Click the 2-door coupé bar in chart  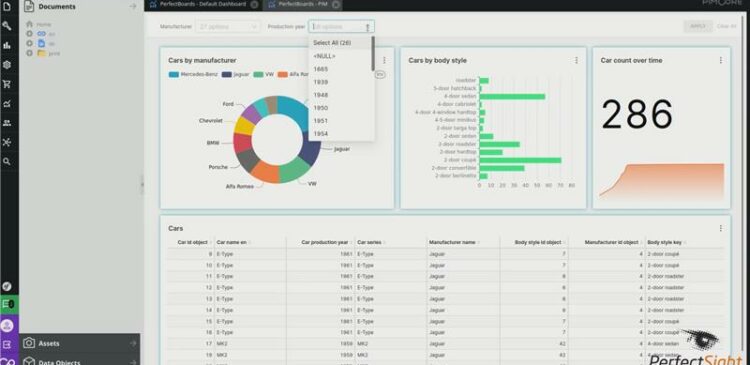520,160
